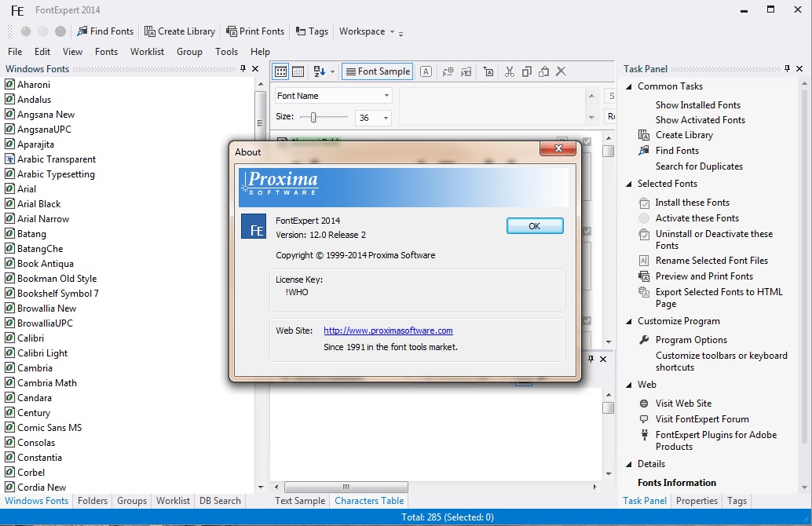Click the icon beside Visit FontExpert Forum
This screenshot has width=812, height=526.
644,418
